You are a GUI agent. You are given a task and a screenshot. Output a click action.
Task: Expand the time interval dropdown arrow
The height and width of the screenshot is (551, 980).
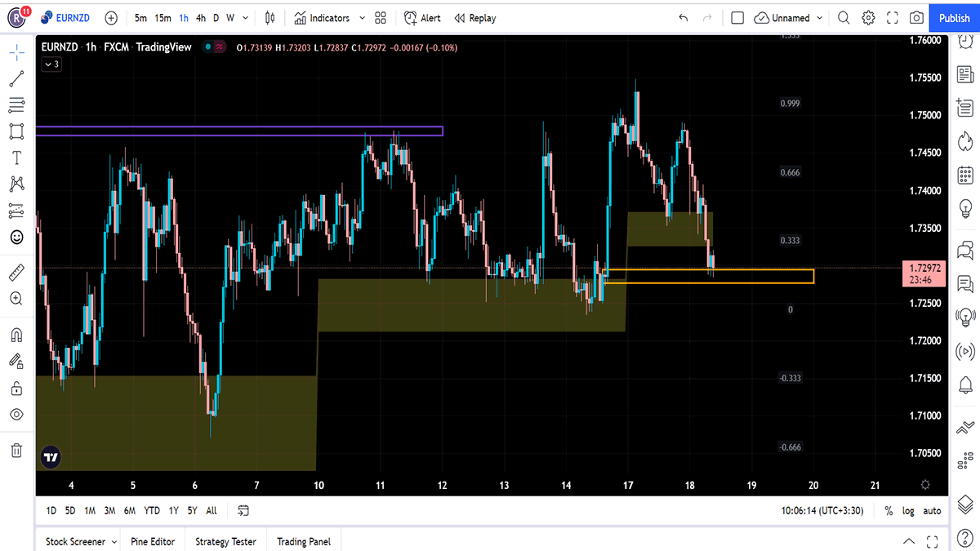(x=246, y=18)
